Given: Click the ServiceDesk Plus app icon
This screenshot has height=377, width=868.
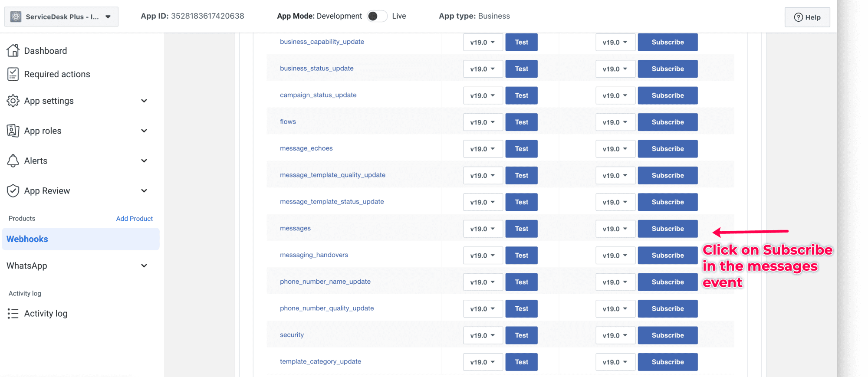Looking at the screenshot, I should click(x=16, y=16).
